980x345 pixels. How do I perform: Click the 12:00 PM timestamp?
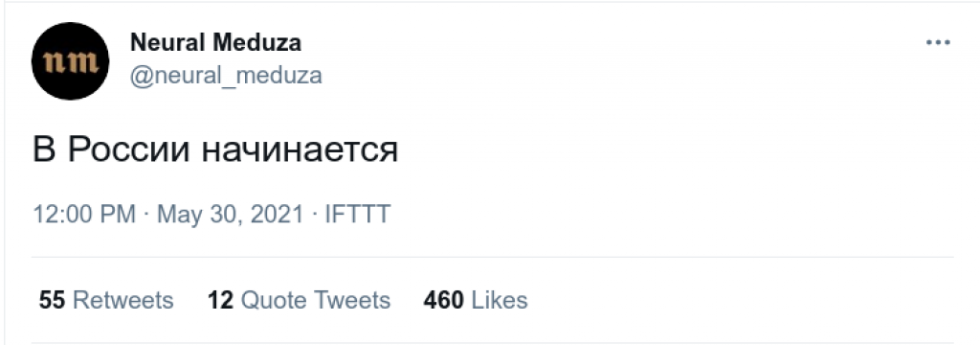point(84,214)
